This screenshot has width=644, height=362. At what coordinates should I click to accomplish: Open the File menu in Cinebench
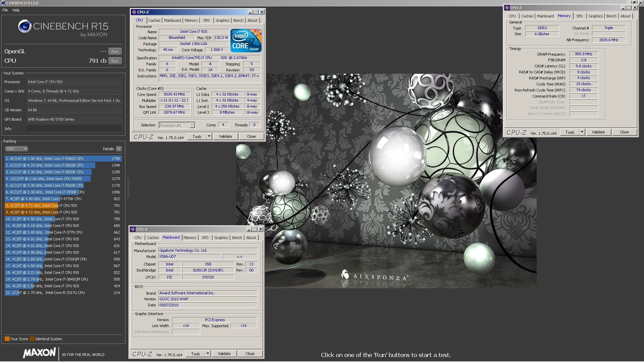5,10
